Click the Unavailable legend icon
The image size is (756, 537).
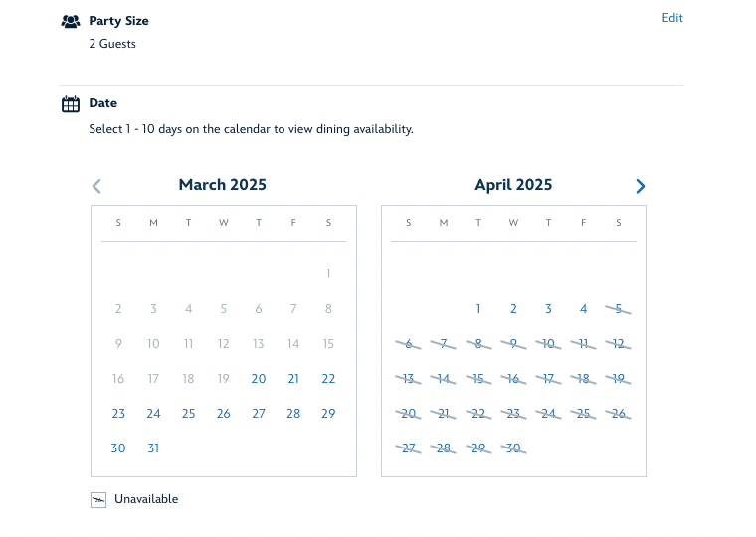click(x=98, y=500)
